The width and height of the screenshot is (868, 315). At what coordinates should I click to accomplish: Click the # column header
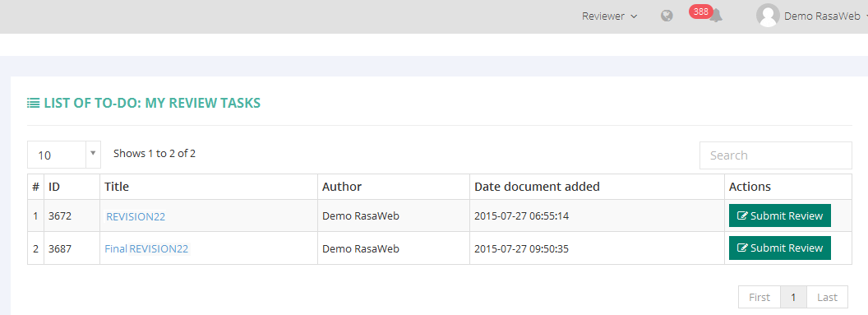coord(35,187)
